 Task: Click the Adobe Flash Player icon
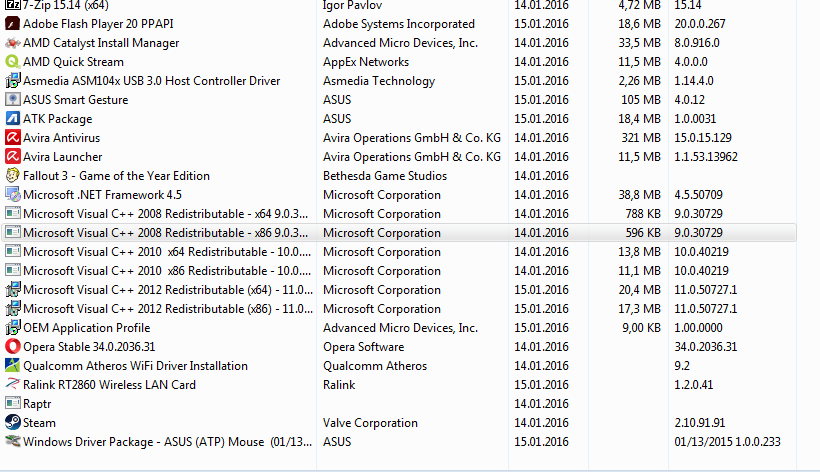click(x=12, y=24)
